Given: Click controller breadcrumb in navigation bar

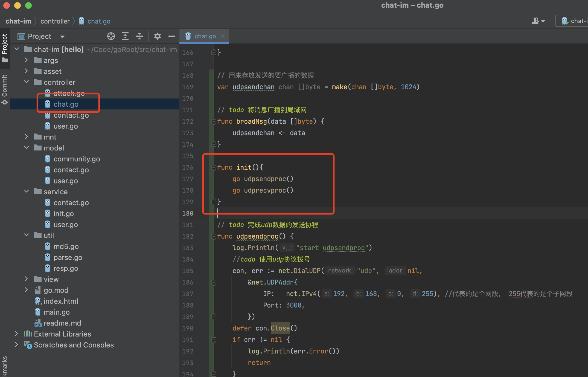Looking at the screenshot, I should (x=55, y=21).
